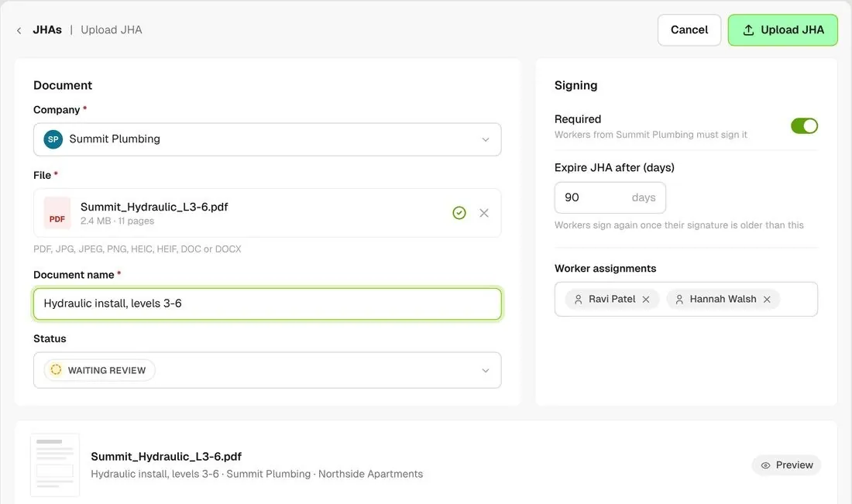Viewport: 852px width, 504px height.
Task: Click the SP company avatar badge
Action: (x=53, y=139)
